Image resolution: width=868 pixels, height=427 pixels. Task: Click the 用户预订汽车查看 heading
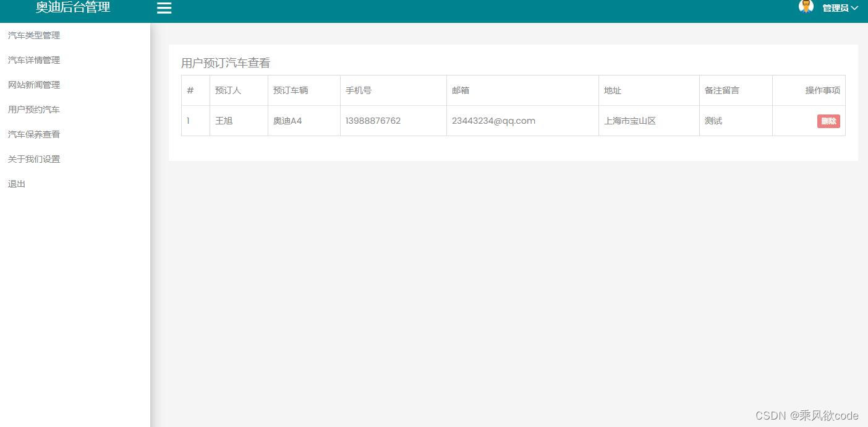pos(226,63)
